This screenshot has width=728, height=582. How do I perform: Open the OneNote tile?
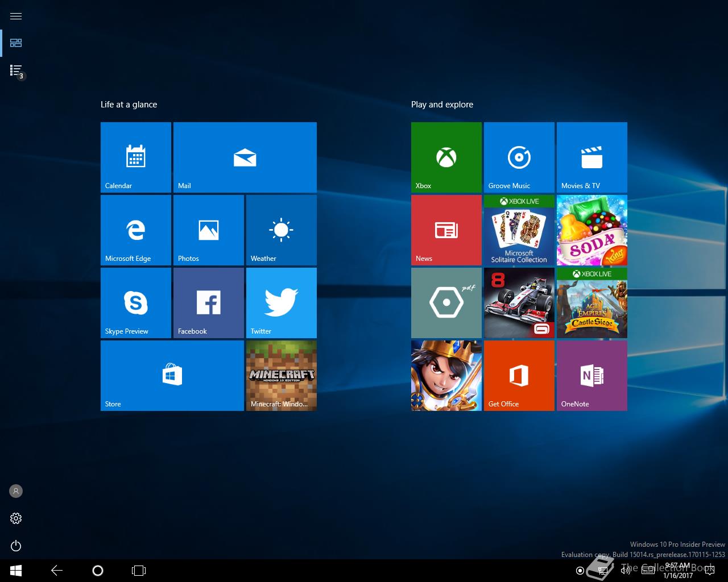(591, 375)
